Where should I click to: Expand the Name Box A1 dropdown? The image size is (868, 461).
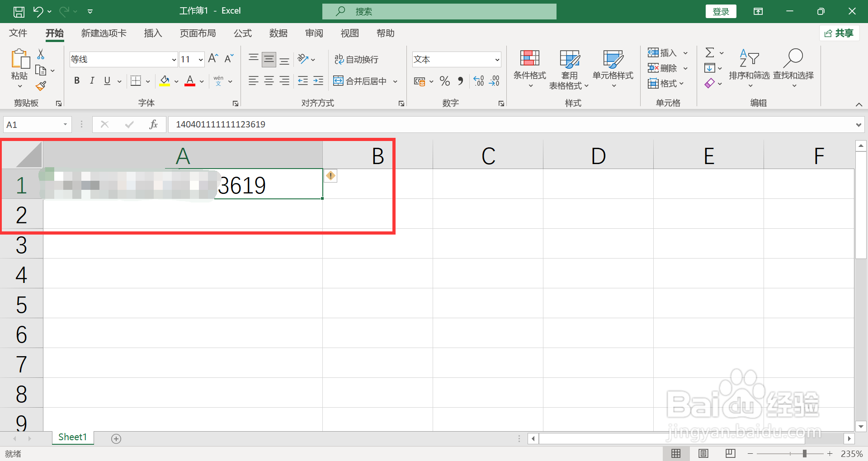[65, 124]
